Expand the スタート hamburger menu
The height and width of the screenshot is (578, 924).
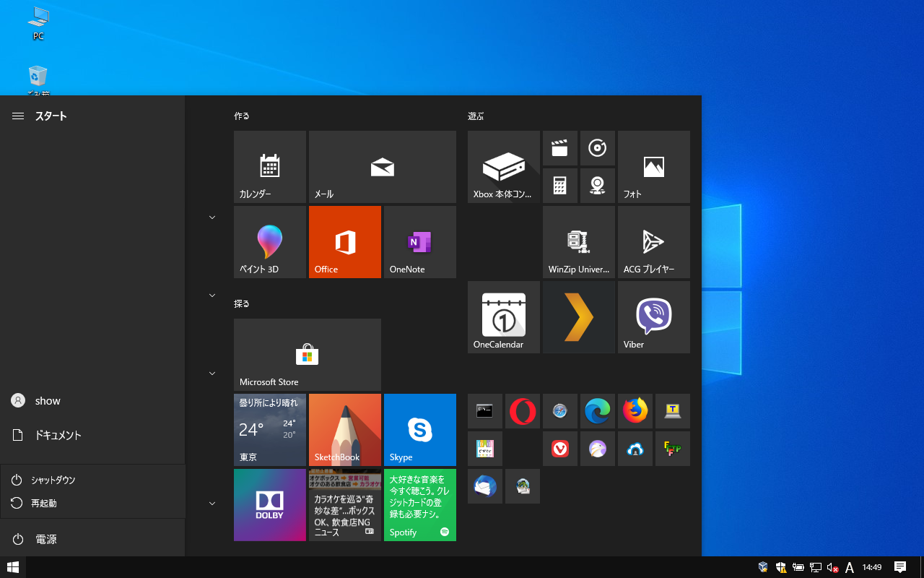point(18,116)
